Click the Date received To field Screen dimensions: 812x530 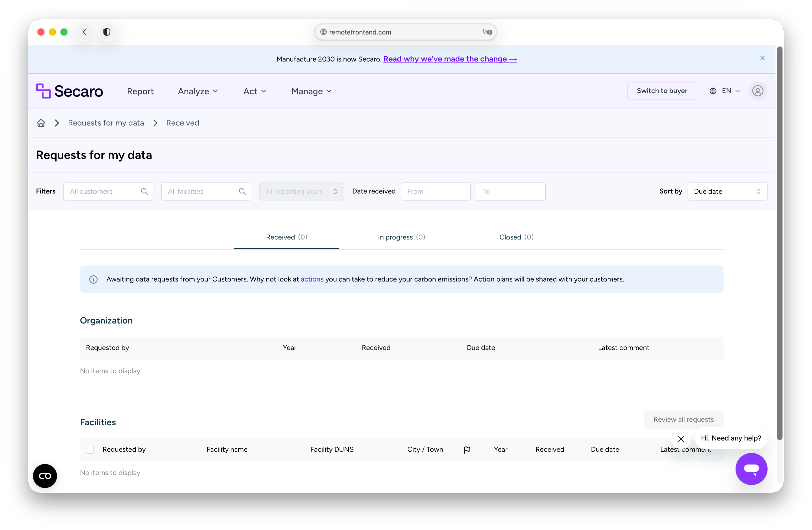pos(510,191)
